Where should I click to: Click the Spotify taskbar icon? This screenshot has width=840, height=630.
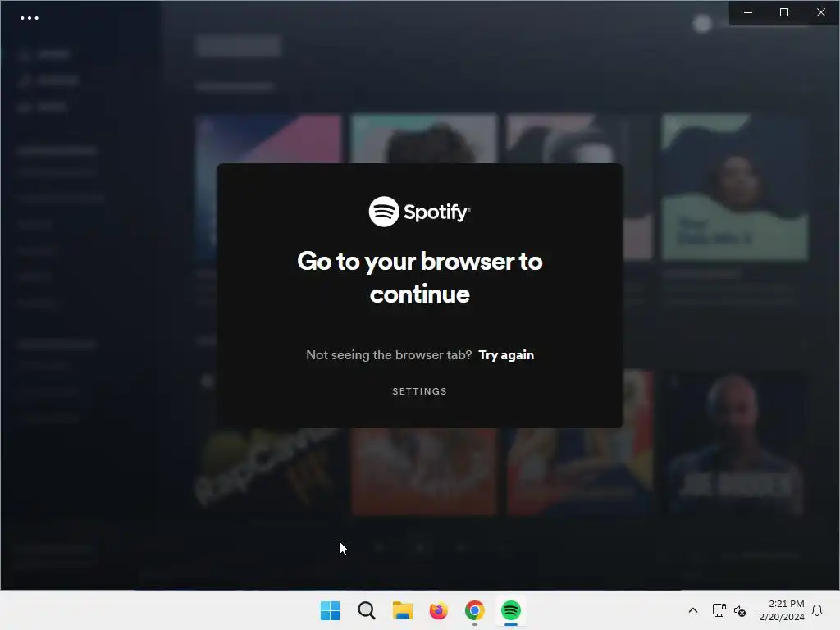point(511,610)
